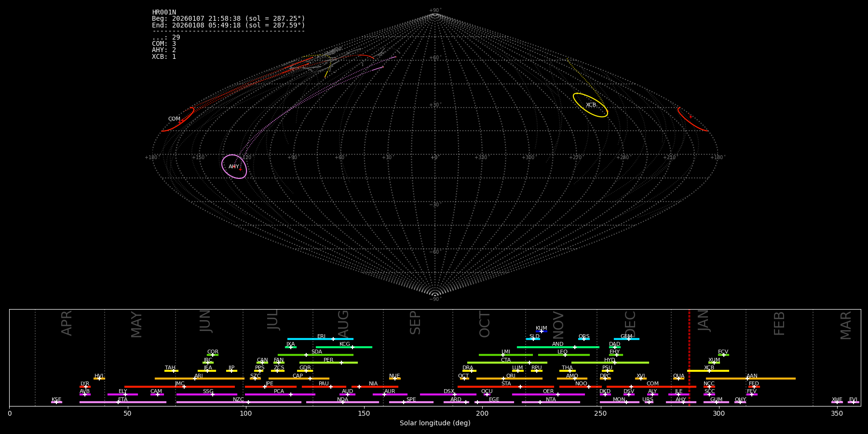868x434 pixels.
Task: Select the 'Beg: 20260107 21:58:38' line
Action: 229,19
